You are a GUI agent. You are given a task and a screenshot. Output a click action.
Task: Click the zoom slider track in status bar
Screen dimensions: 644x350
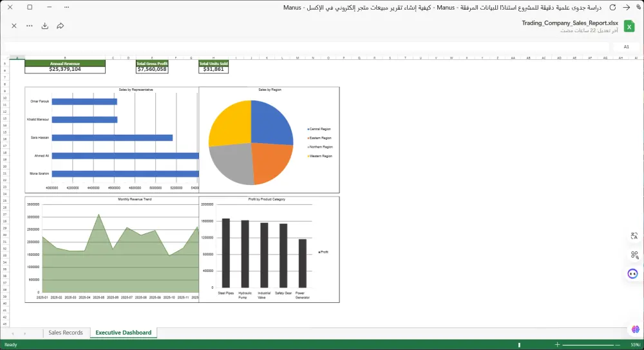[588, 345]
